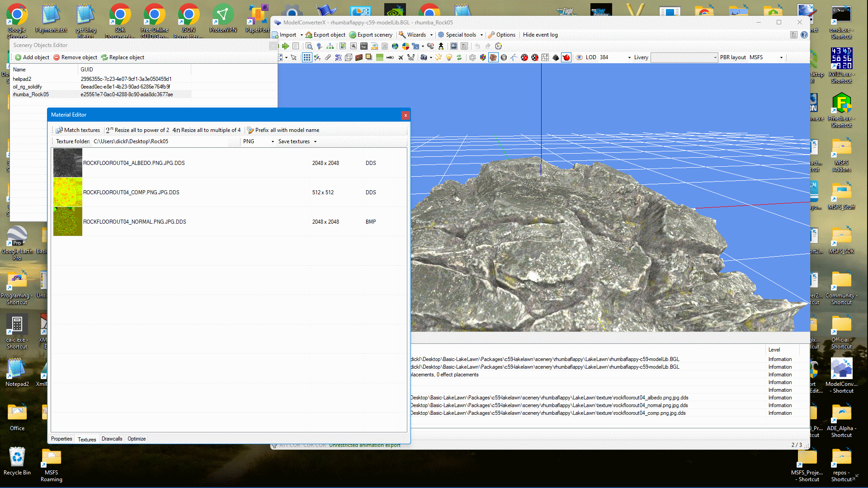Click the clapperboard animation editor icon
Screen dimensions: 868x488
click(x=364, y=46)
